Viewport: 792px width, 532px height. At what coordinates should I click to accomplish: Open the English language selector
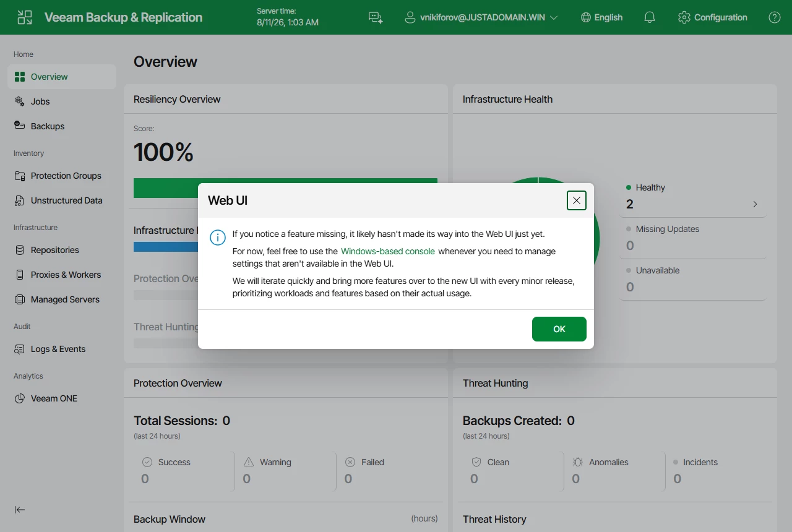point(601,17)
